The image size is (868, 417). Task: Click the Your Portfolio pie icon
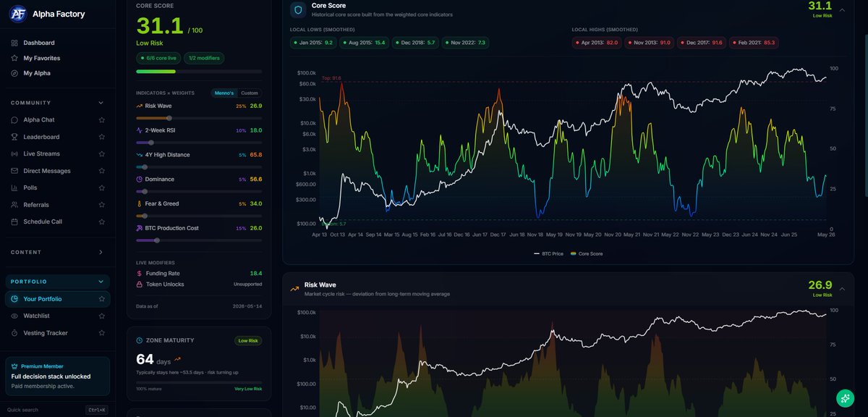tap(14, 299)
